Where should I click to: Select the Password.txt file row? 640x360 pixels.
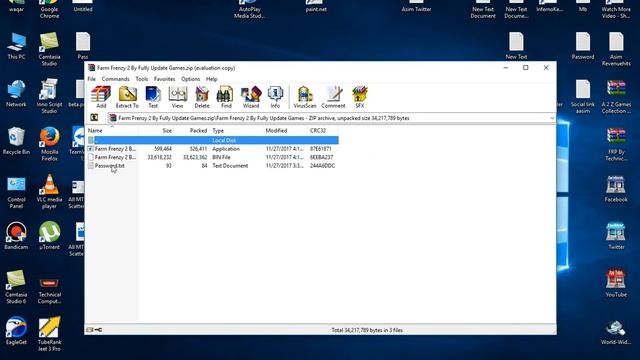212,166
